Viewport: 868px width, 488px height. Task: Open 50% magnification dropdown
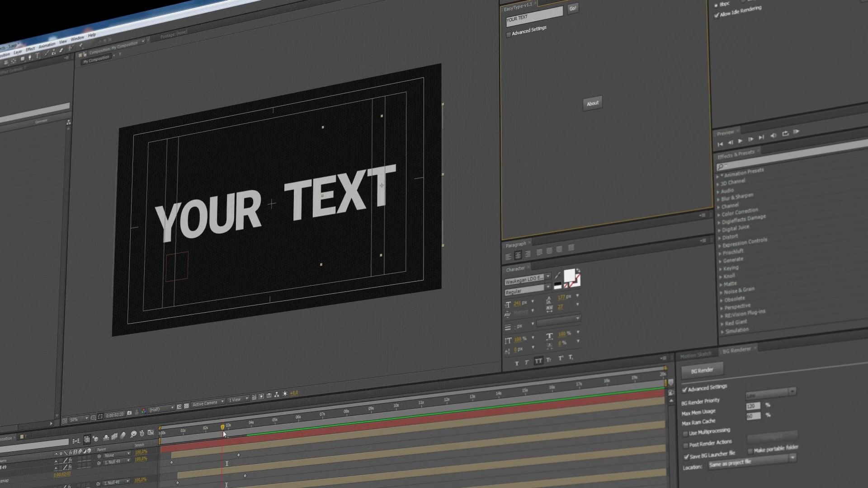(79, 419)
